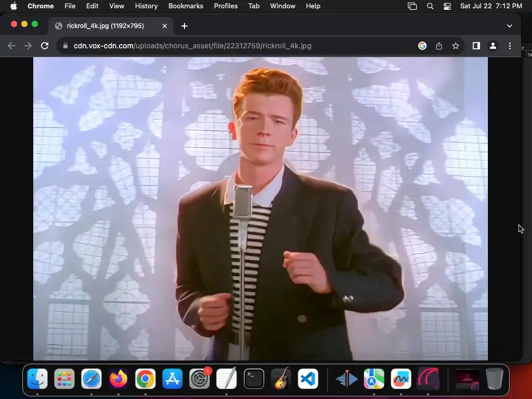Open the View menu
The image size is (532, 399).
[116, 6]
